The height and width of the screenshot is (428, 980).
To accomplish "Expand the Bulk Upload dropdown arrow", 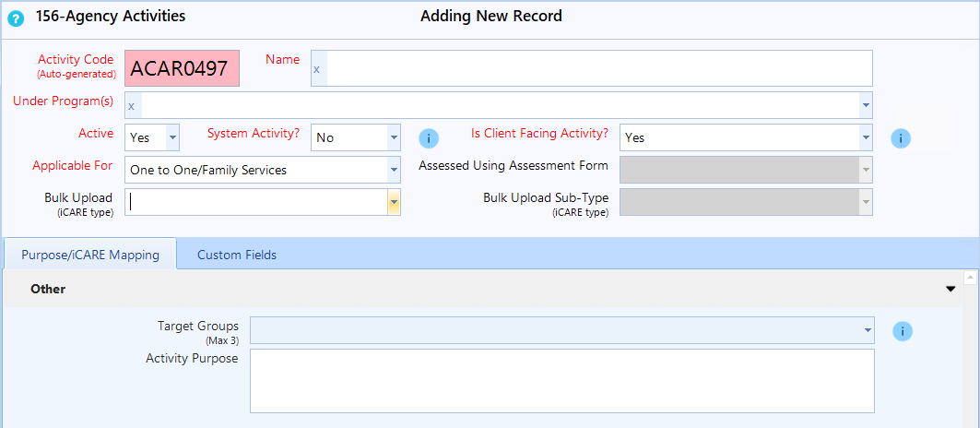I will pyautogui.click(x=393, y=202).
